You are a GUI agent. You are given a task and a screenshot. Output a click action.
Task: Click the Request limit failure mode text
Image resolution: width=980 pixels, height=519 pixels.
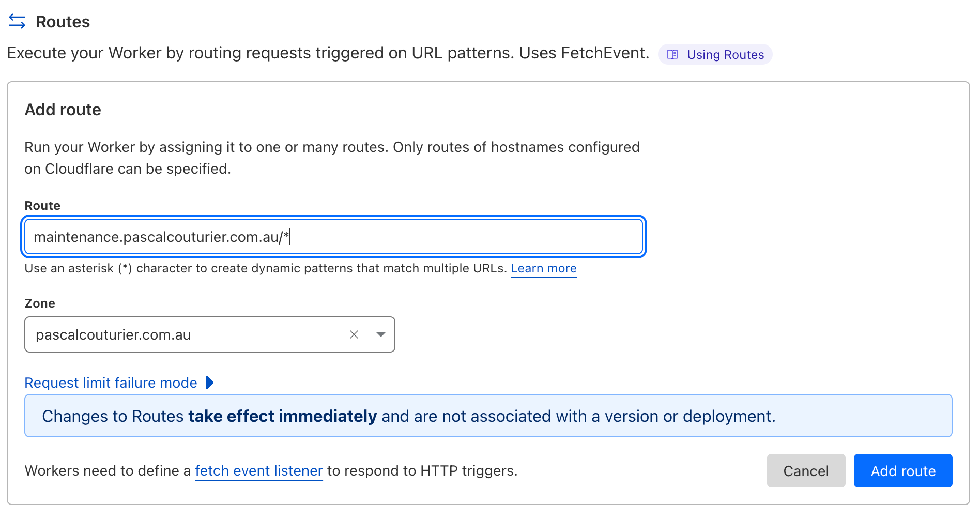(x=111, y=383)
